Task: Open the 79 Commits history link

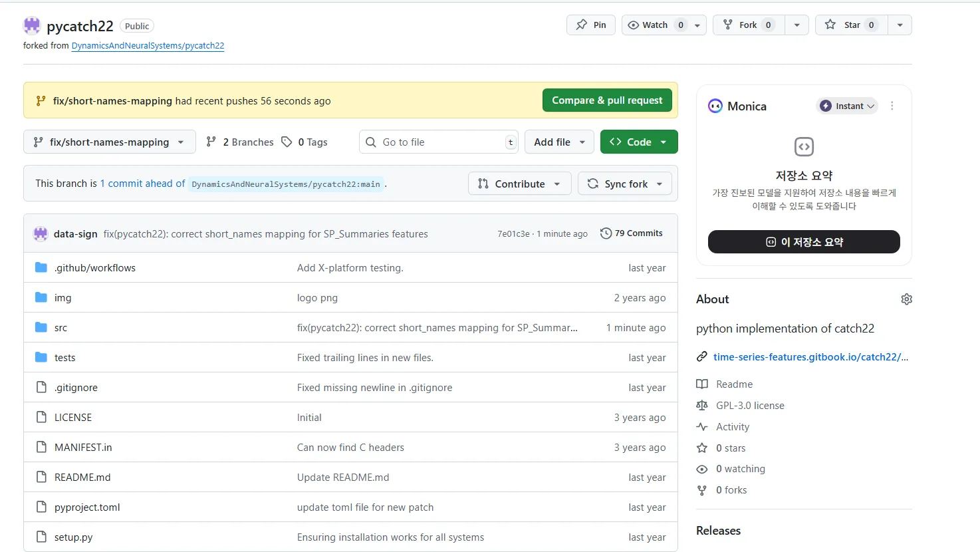Action: [x=632, y=233]
